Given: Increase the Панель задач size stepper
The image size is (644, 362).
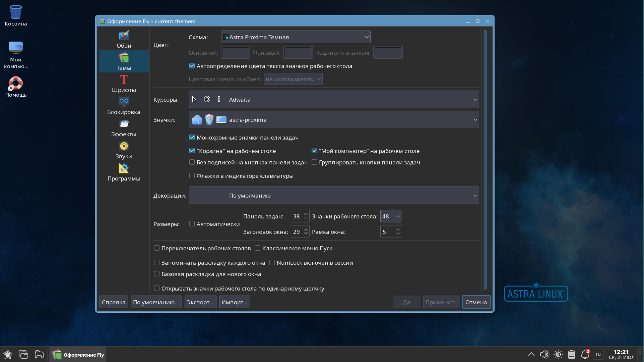Looking at the screenshot, I should (x=306, y=214).
